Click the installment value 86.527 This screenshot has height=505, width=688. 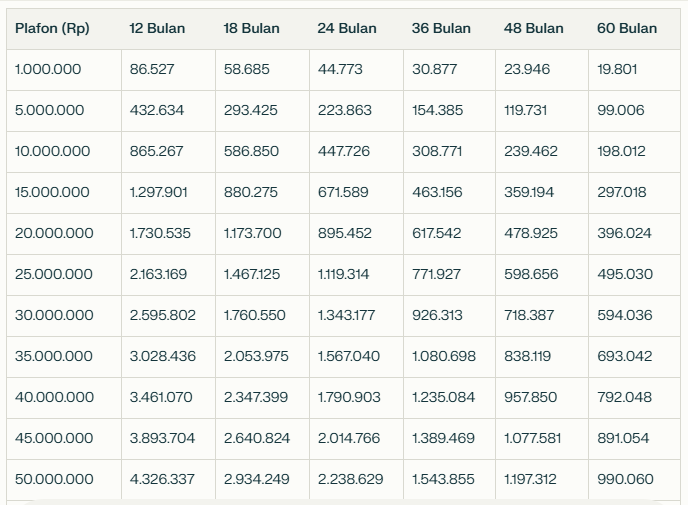click(148, 69)
